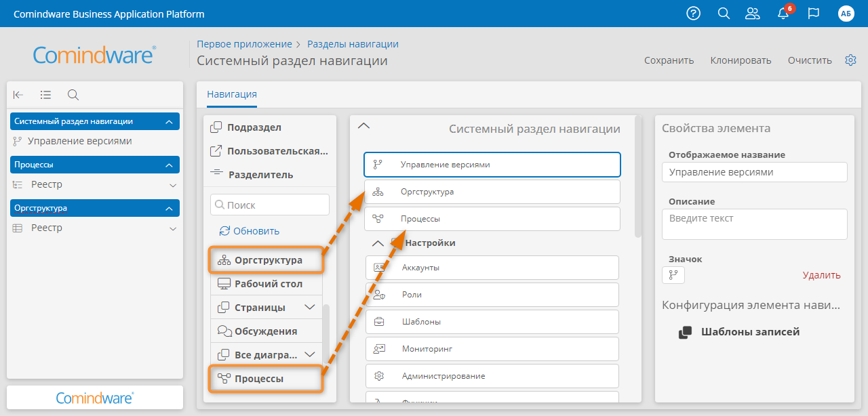Screen dimensions: 868x416
Task: Select Управление версиями navigation item
Action: (x=492, y=164)
